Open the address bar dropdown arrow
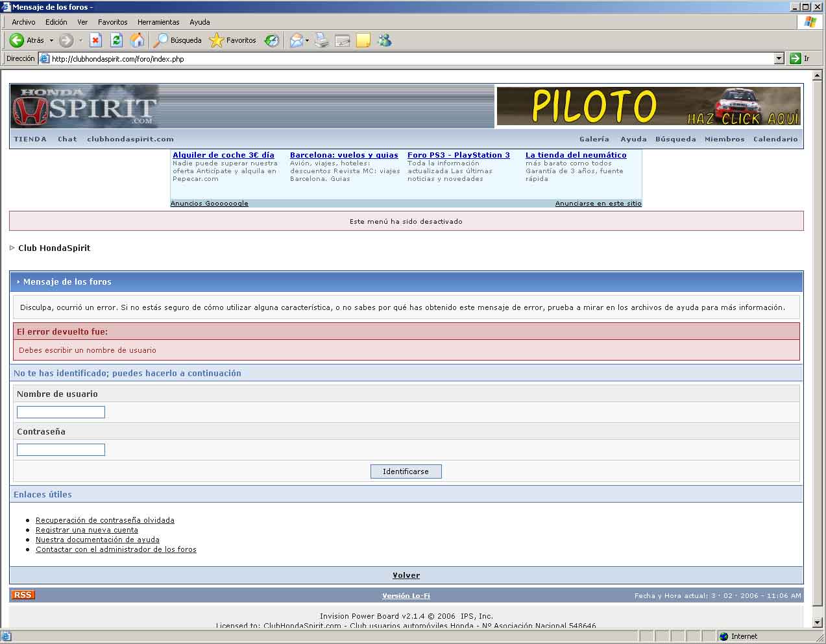 [x=779, y=58]
